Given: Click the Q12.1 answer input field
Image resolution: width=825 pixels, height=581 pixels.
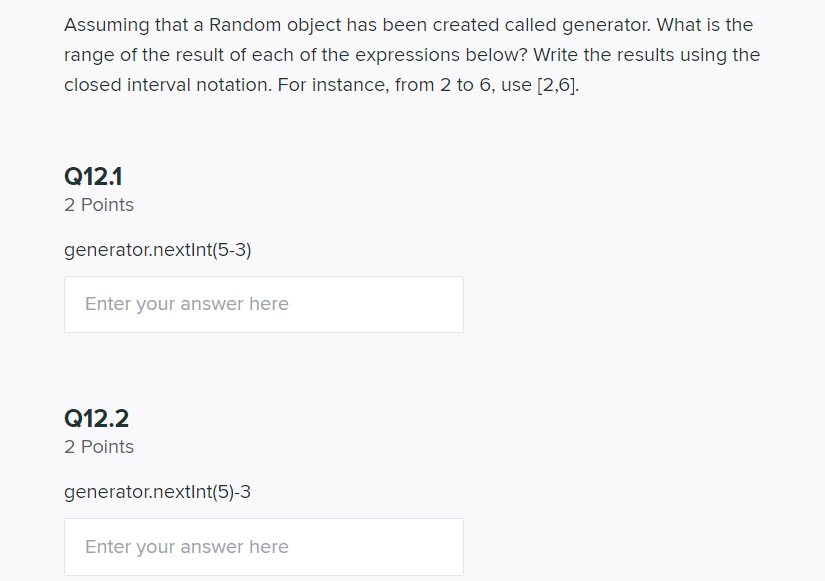Looking at the screenshot, I should click(x=263, y=304).
